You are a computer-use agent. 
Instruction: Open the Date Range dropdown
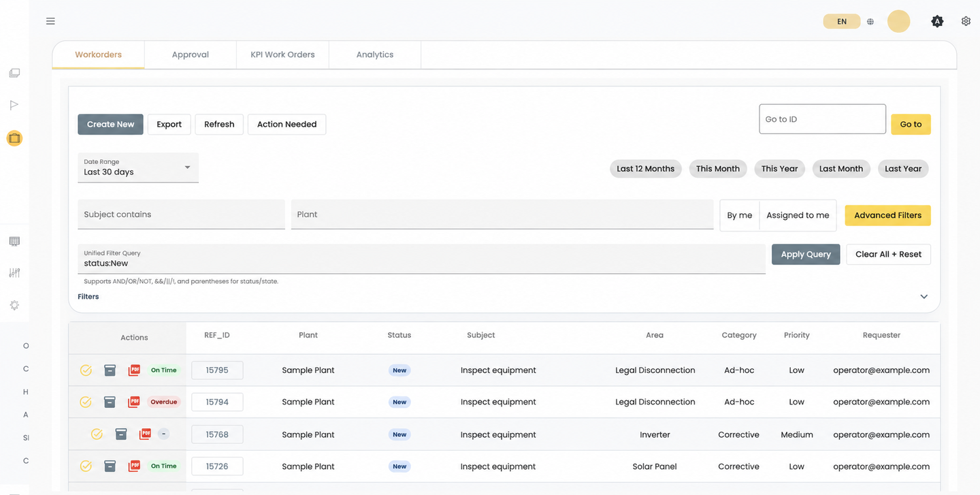point(138,167)
